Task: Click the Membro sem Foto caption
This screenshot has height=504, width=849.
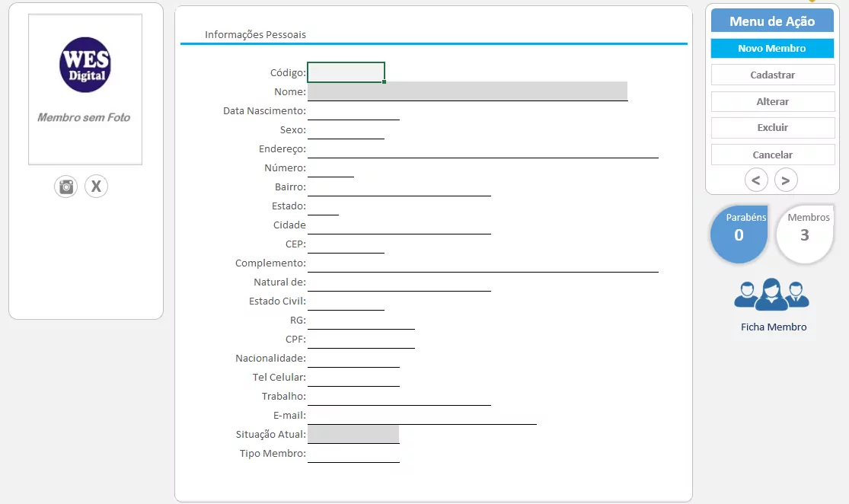Action: (84, 117)
